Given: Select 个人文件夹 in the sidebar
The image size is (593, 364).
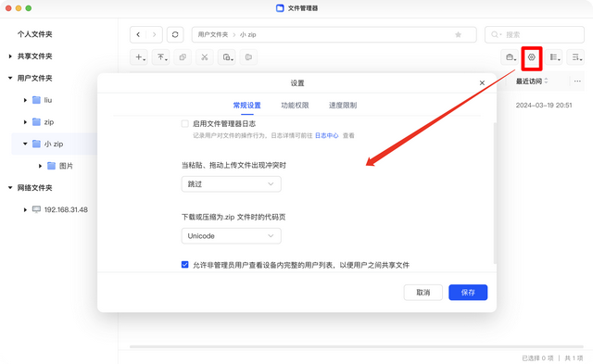Looking at the screenshot, I should (x=35, y=34).
